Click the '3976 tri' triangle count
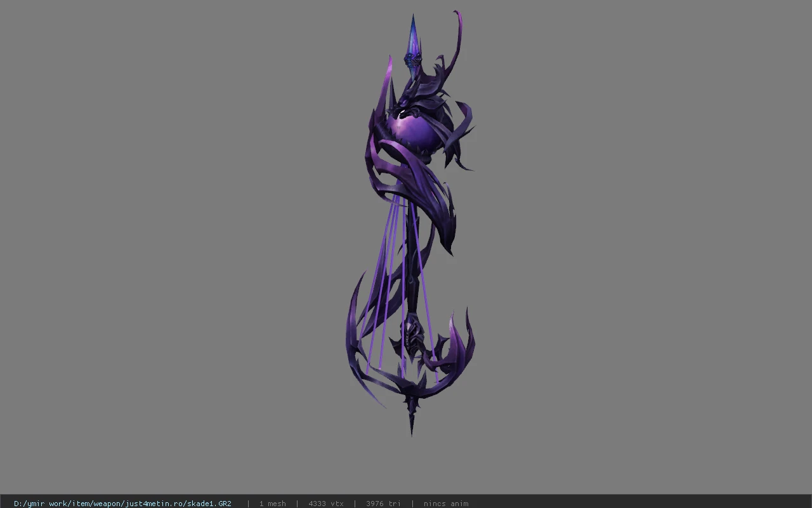Image resolution: width=812 pixels, height=508 pixels. 383,504
